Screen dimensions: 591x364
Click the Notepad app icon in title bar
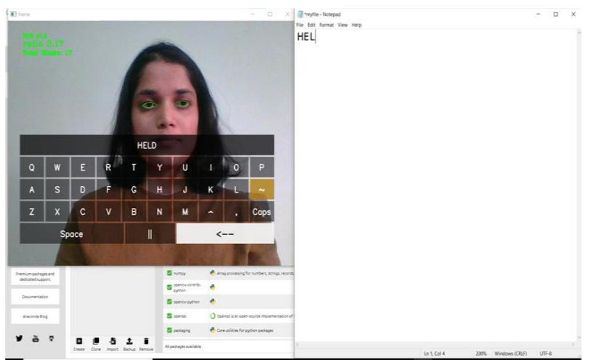coord(301,14)
